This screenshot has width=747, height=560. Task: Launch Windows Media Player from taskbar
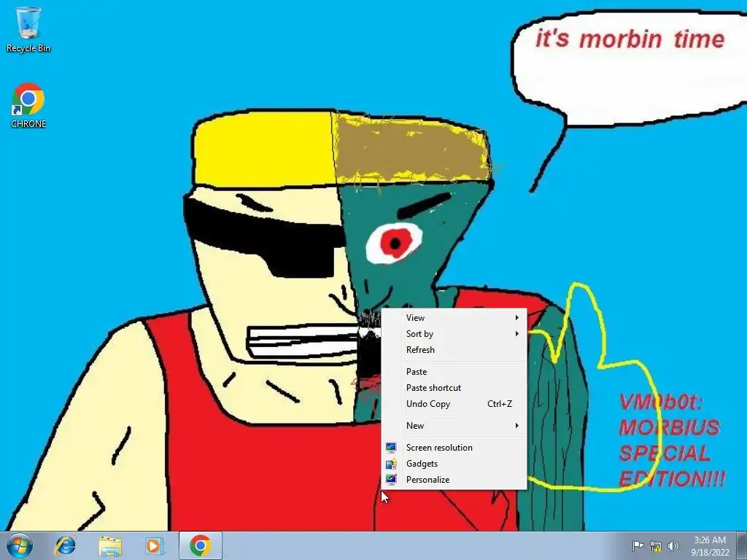click(153, 545)
